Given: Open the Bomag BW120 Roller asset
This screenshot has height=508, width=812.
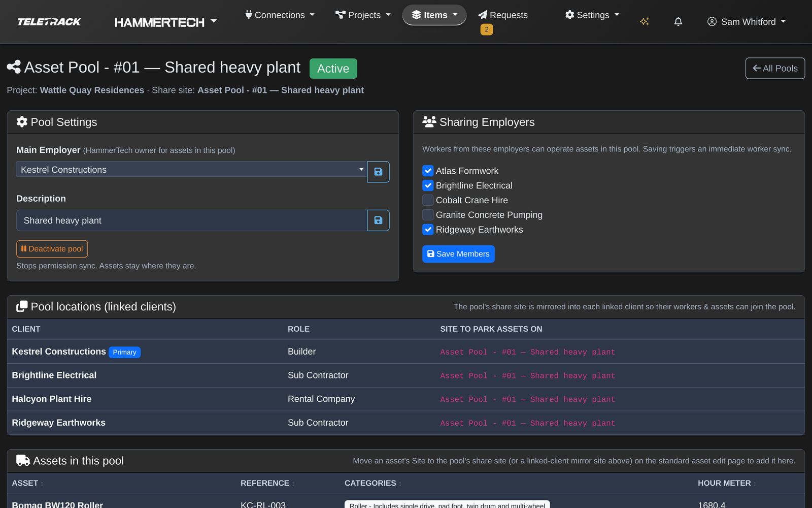Looking at the screenshot, I should click(57, 504).
